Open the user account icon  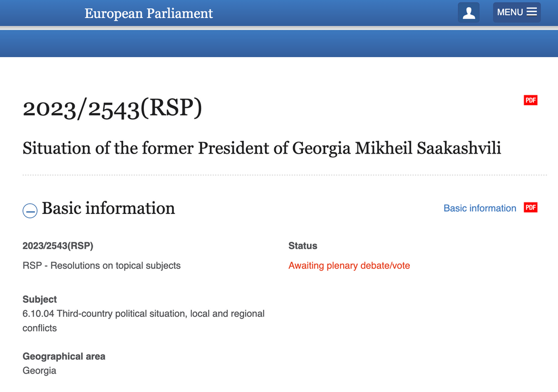pyautogui.click(x=469, y=13)
